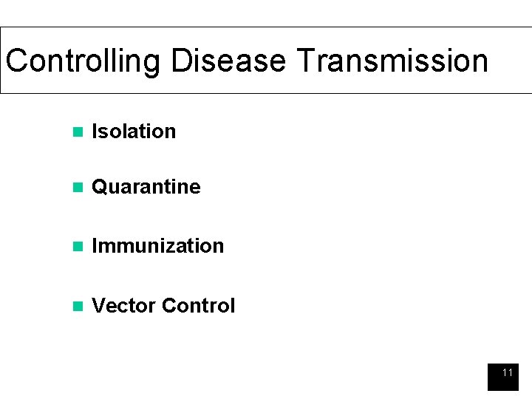The image size is (532, 399).
Task: Click the Isolation bullet text
Action: 134,132
